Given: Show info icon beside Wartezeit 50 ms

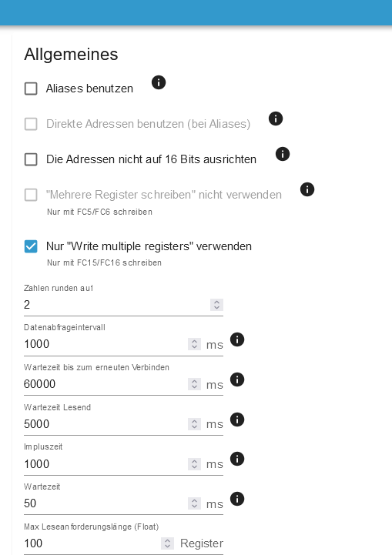Looking at the screenshot, I should [237, 499].
